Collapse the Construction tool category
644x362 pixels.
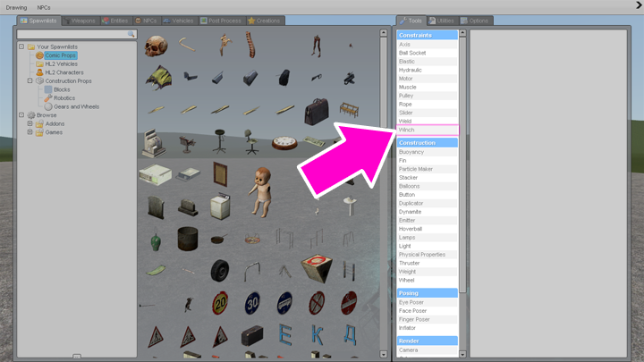[x=428, y=142]
